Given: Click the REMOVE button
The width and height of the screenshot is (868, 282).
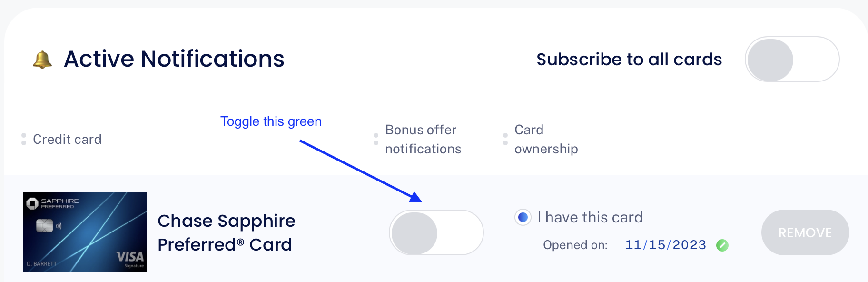Looking at the screenshot, I should (805, 232).
